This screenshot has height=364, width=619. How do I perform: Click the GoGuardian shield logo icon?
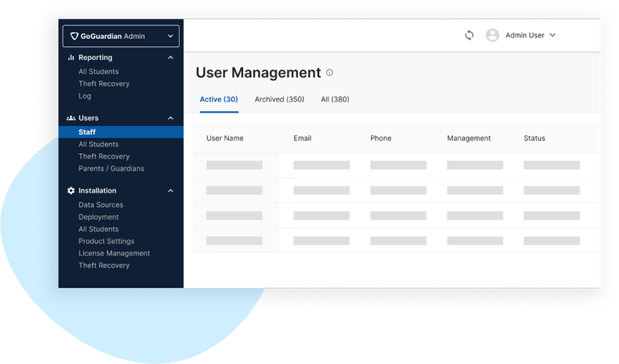point(74,36)
